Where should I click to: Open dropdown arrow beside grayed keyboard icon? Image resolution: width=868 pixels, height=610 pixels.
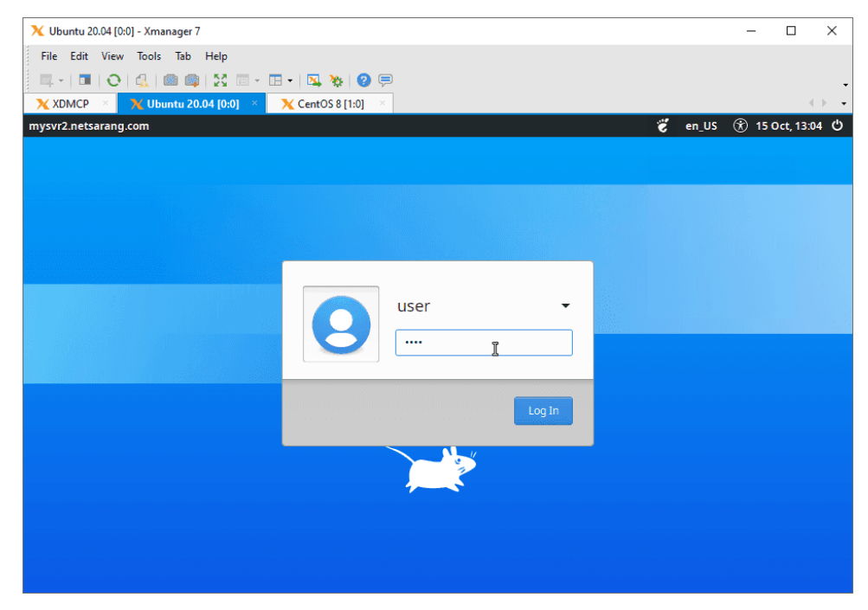(x=257, y=80)
